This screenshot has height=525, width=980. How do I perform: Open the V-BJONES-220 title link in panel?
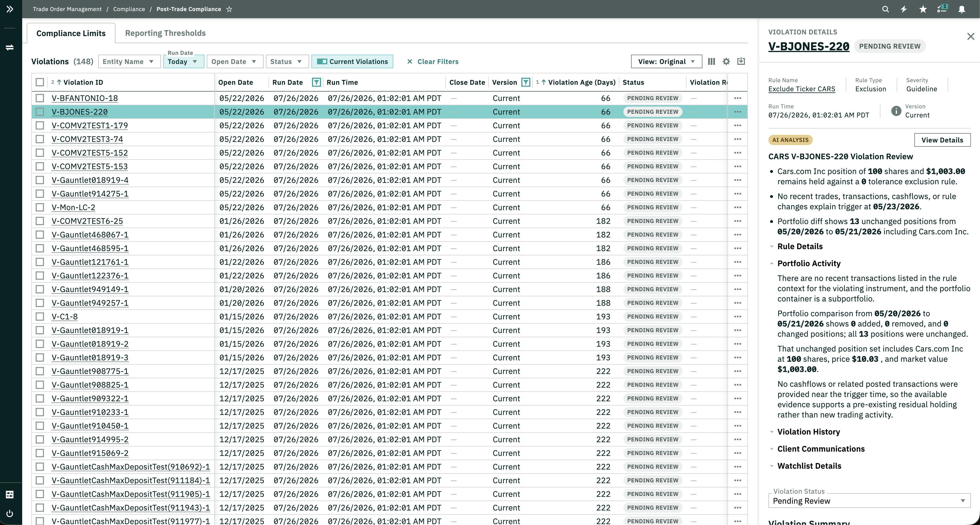click(809, 46)
